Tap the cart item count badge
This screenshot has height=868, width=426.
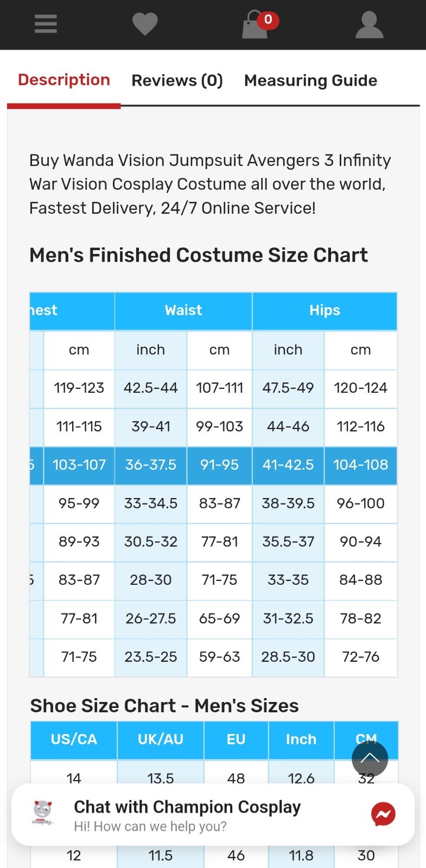click(x=268, y=20)
